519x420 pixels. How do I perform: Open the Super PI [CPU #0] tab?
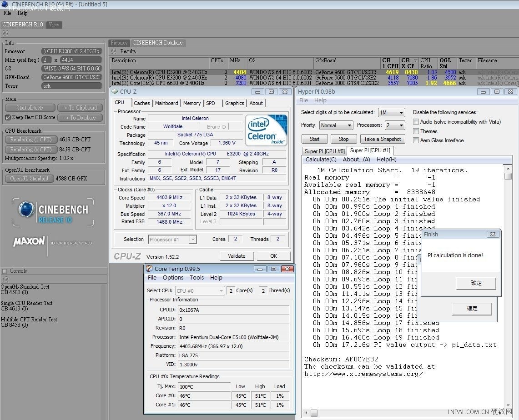(325, 151)
